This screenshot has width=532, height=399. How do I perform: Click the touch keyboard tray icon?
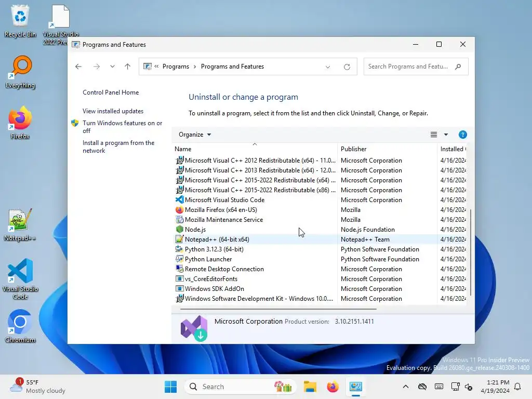[438, 387]
